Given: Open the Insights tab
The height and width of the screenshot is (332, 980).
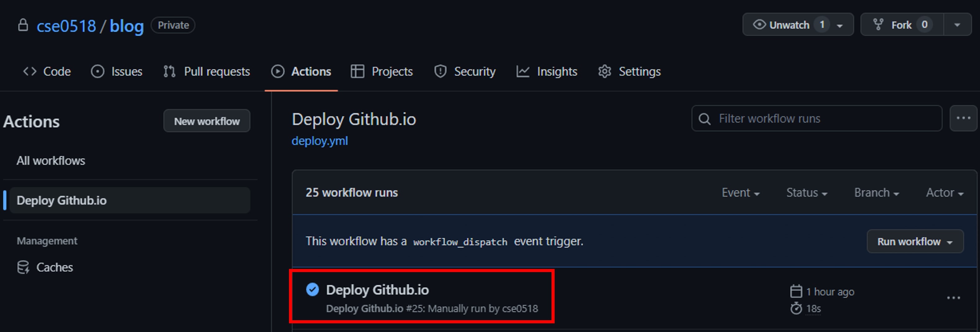Looking at the screenshot, I should point(547,71).
